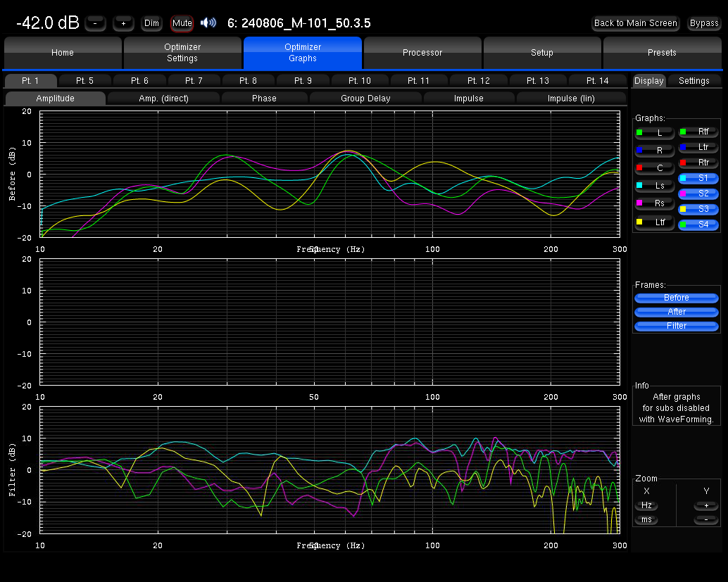The width and height of the screenshot is (728, 582).
Task: Decrease volume with the minus button
Action: (x=95, y=23)
